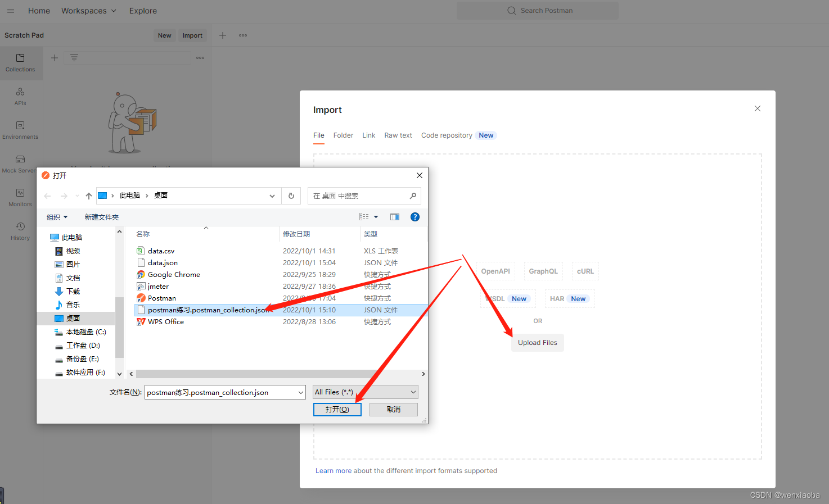Select postman练习.postman_collection.json file
The height and width of the screenshot is (504, 829).
[208, 310]
